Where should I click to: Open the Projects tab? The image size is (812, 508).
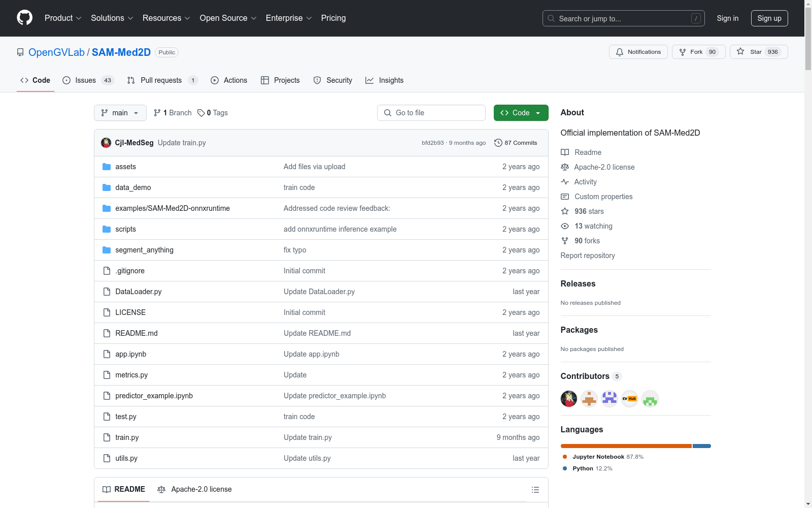[x=280, y=80]
